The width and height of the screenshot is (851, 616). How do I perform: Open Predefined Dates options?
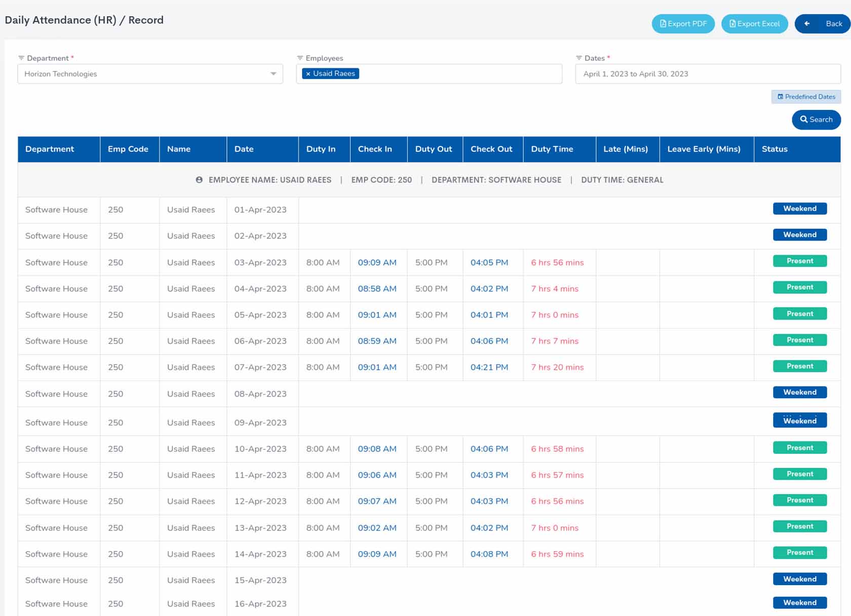click(806, 97)
